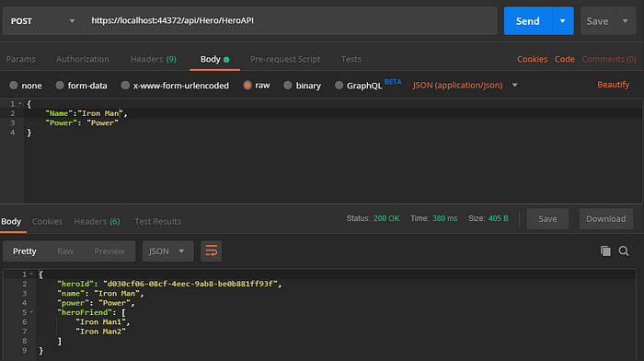
Task: Search the response with magnifier icon
Action: coord(624,250)
